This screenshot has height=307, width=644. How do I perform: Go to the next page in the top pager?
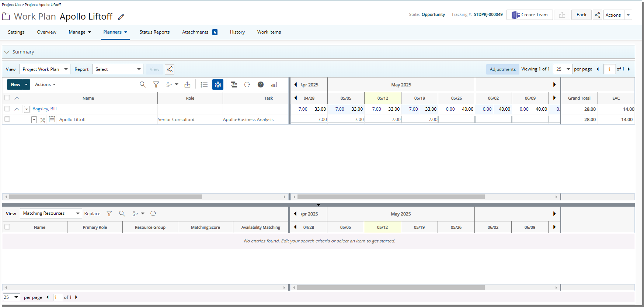[x=629, y=69]
